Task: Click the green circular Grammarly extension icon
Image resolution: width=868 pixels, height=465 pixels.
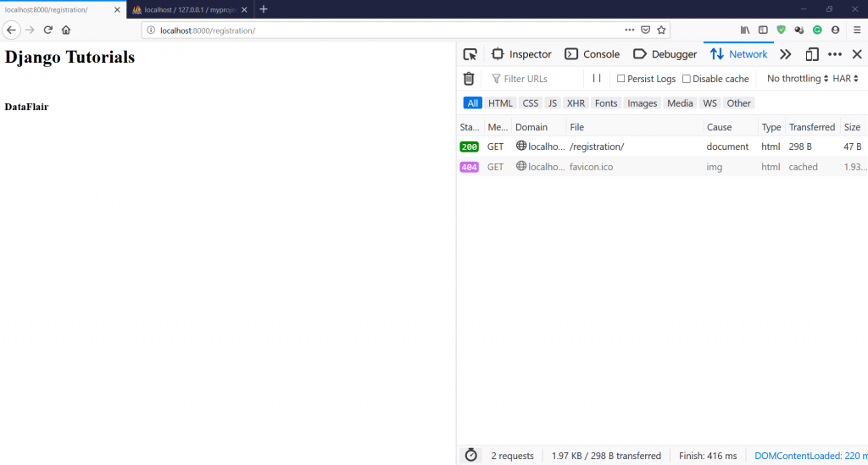Action: click(x=817, y=30)
